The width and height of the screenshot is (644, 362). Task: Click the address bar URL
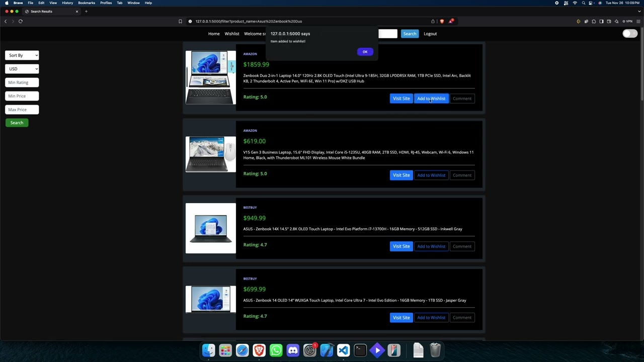click(x=249, y=21)
